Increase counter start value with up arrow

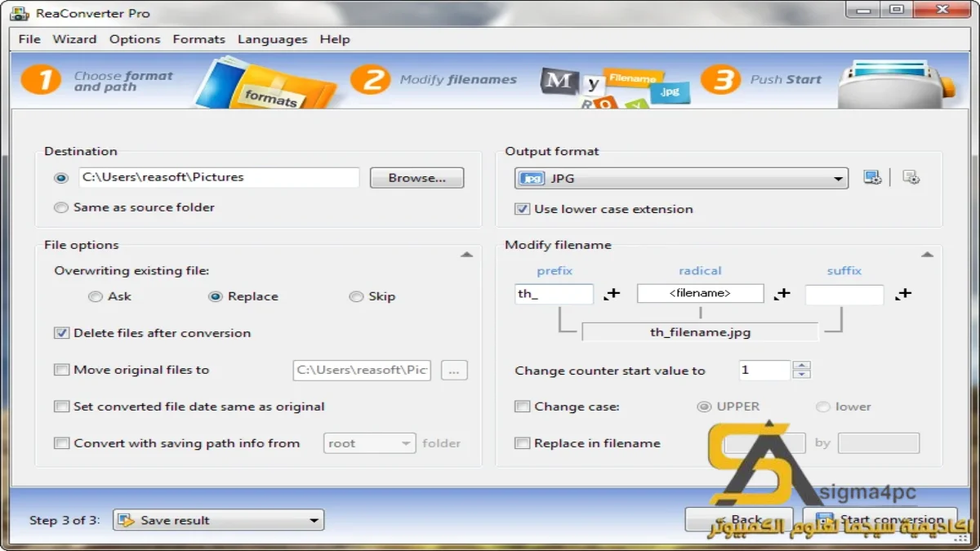click(x=802, y=366)
